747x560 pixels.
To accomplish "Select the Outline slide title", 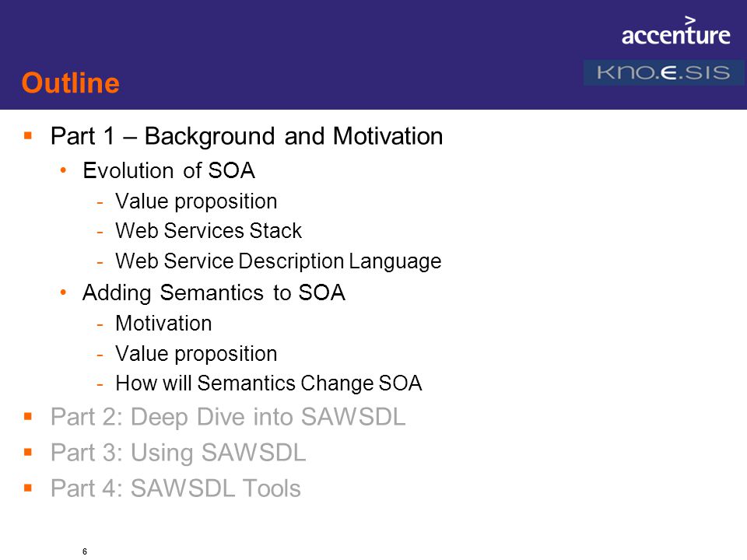I will point(71,83).
